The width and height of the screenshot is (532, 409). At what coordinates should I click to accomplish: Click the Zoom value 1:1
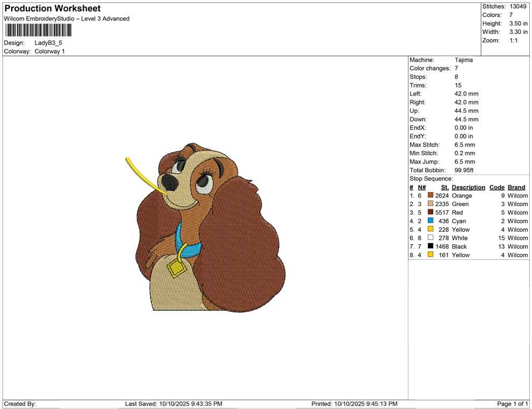[x=513, y=40]
